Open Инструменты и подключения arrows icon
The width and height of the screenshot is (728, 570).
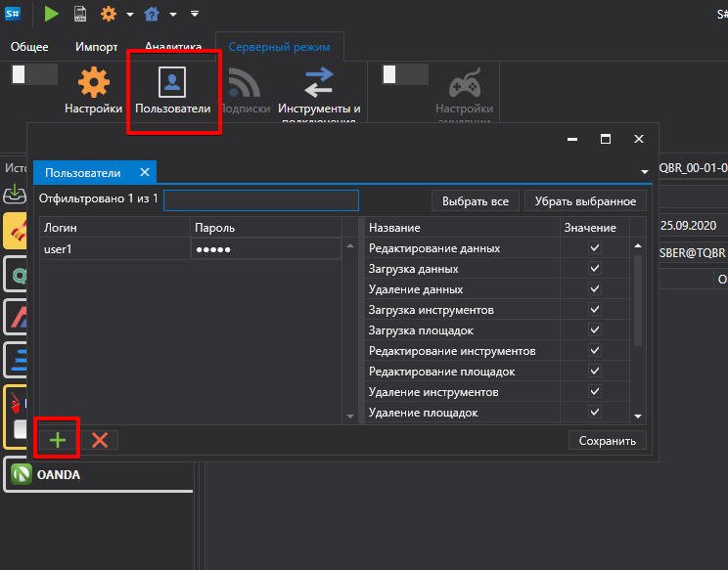(x=319, y=93)
